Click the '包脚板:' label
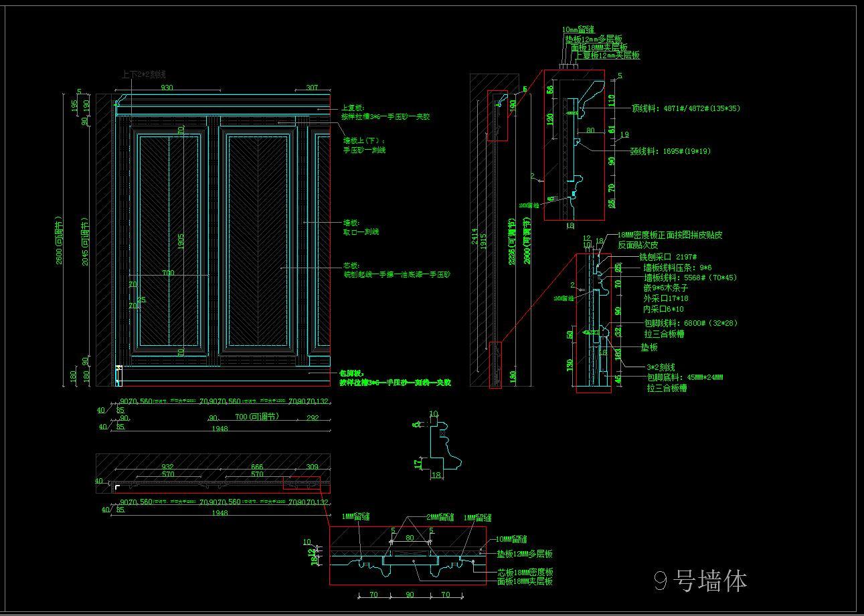864x616 pixels. [x=351, y=373]
